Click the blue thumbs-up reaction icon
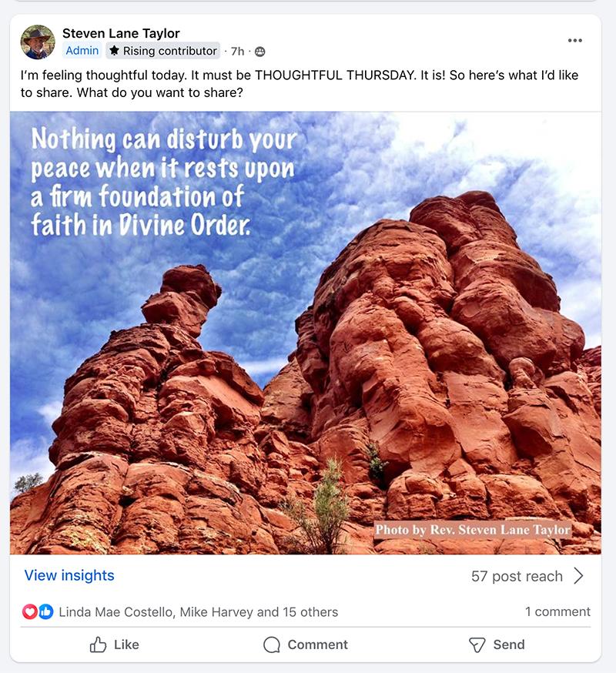Viewport: 616px width, 673px height. click(x=46, y=611)
